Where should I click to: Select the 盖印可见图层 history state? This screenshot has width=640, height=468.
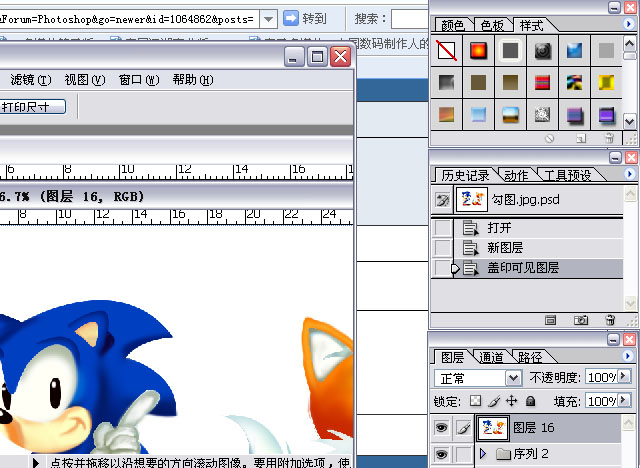538,268
